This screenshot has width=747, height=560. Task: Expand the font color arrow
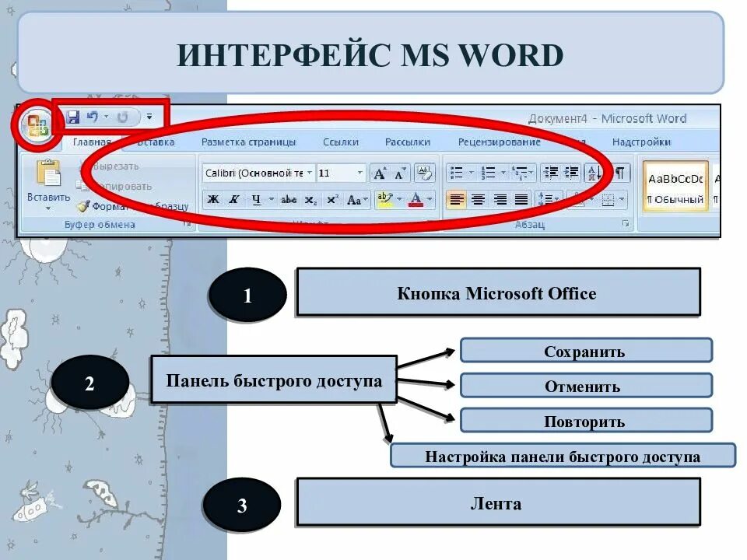tap(430, 200)
